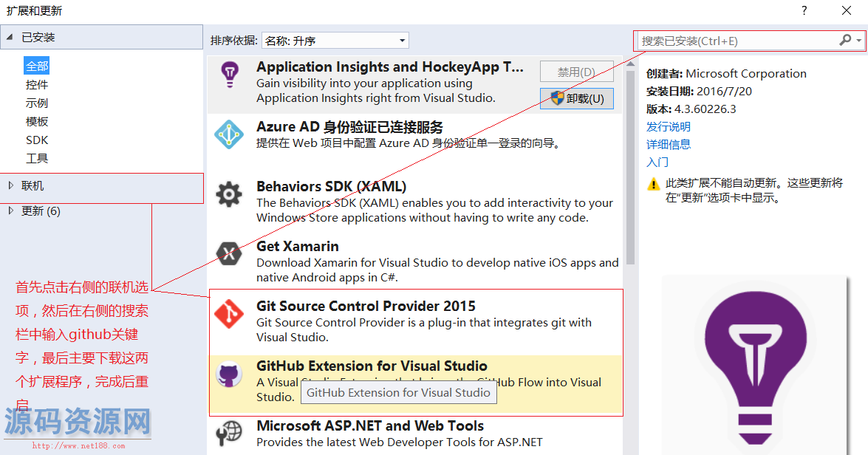Screen dimensions: 868x455
Task: Select Microsoft ASP.NET and Web Tools entry
Action: (x=414, y=435)
